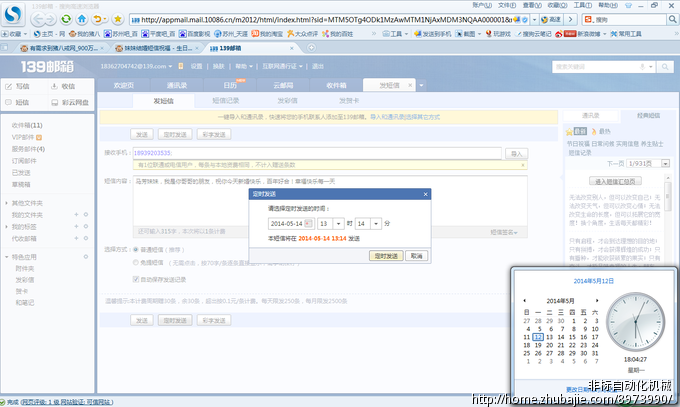Open the 欢迎页 tab
Viewport: 680px width, 407px height.
point(124,85)
